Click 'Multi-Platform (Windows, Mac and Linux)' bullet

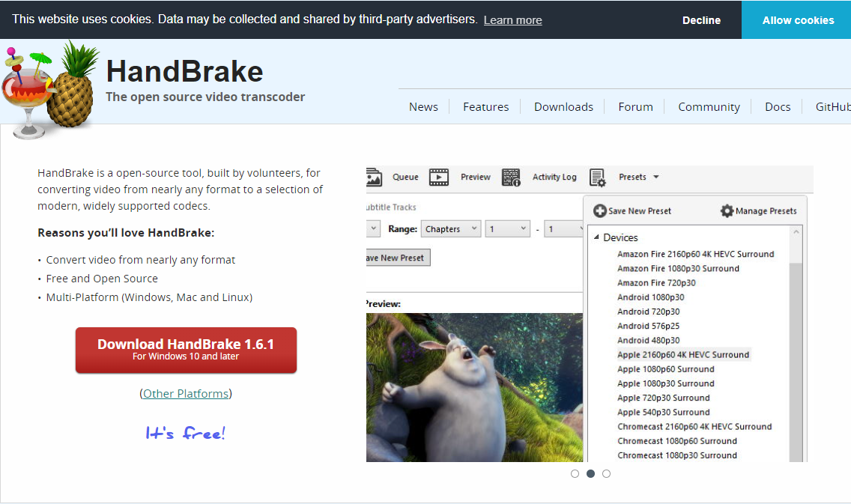click(149, 297)
